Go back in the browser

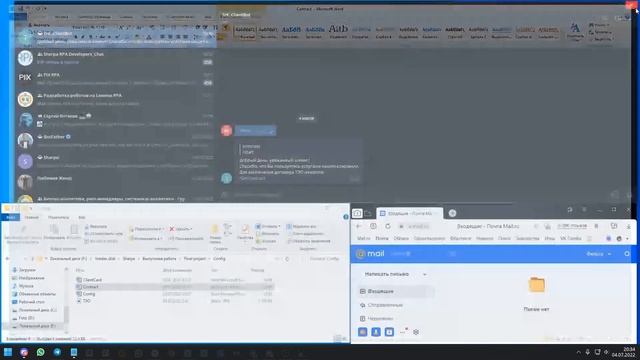point(358,226)
